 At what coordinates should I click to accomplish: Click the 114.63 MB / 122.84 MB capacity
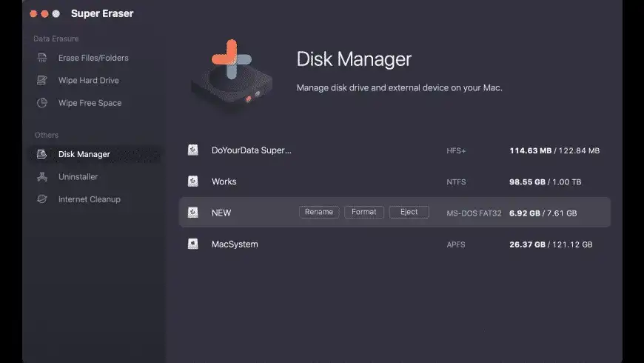(x=554, y=151)
